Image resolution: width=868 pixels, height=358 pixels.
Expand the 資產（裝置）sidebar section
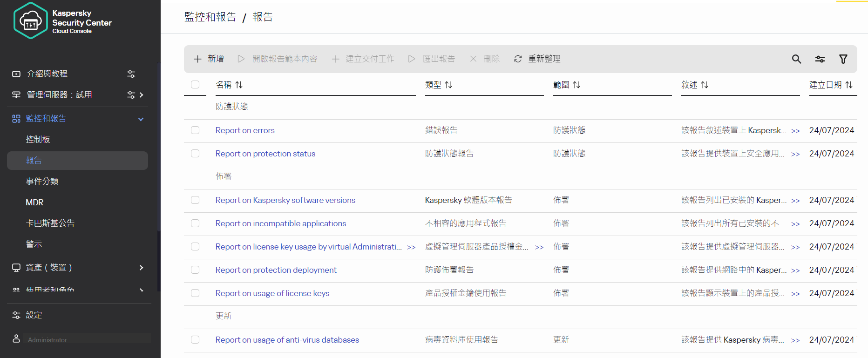click(x=141, y=268)
